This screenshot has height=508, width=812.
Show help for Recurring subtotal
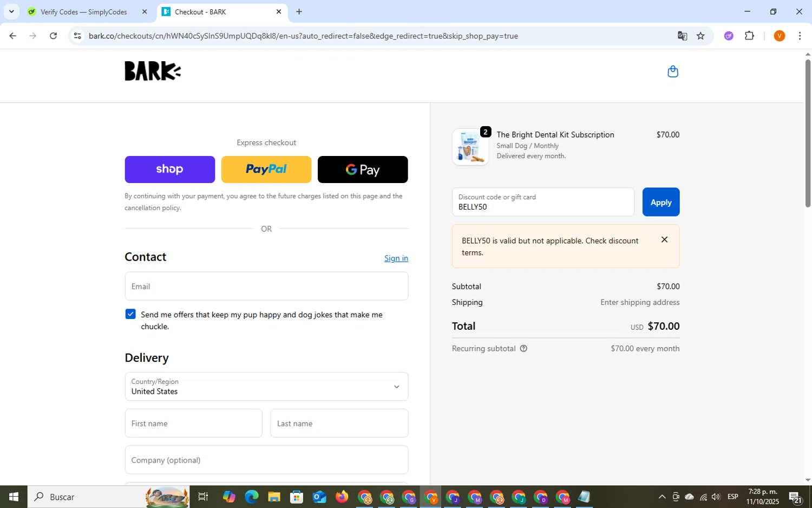[523, 348]
